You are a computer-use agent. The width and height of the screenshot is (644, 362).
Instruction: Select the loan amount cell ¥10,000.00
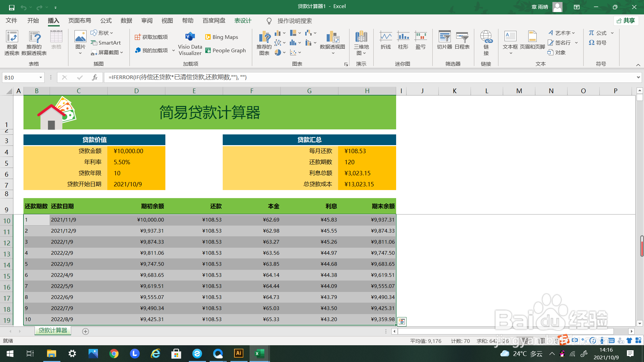tap(136, 151)
